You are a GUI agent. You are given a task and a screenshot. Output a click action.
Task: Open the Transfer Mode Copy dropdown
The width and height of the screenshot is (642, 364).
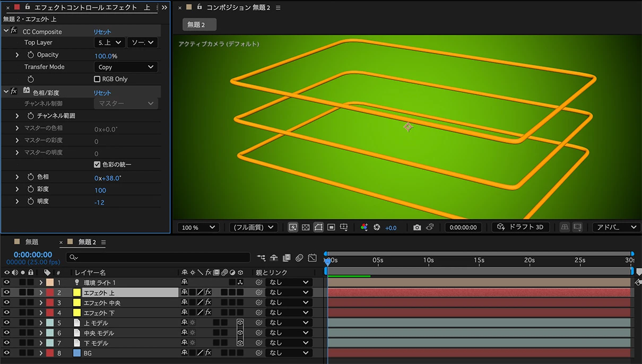point(126,67)
